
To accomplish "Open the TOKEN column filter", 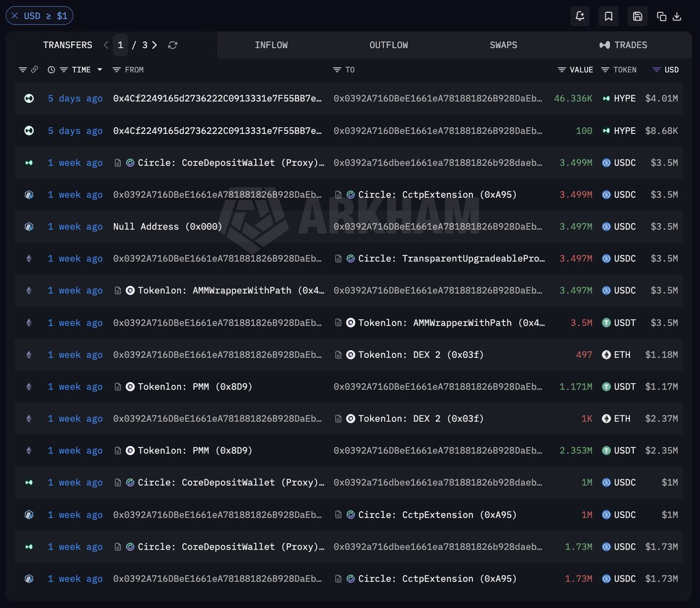I will 605,69.
